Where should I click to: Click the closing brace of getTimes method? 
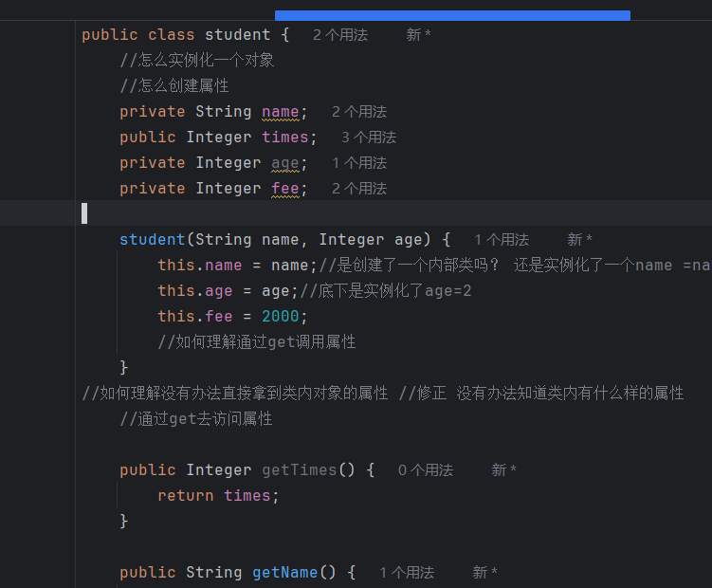click(x=124, y=522)
